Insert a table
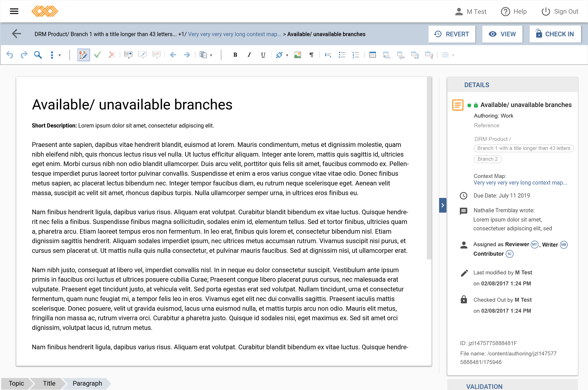Image resolution: width=588 pixels, height=390 pixels. 373,55
